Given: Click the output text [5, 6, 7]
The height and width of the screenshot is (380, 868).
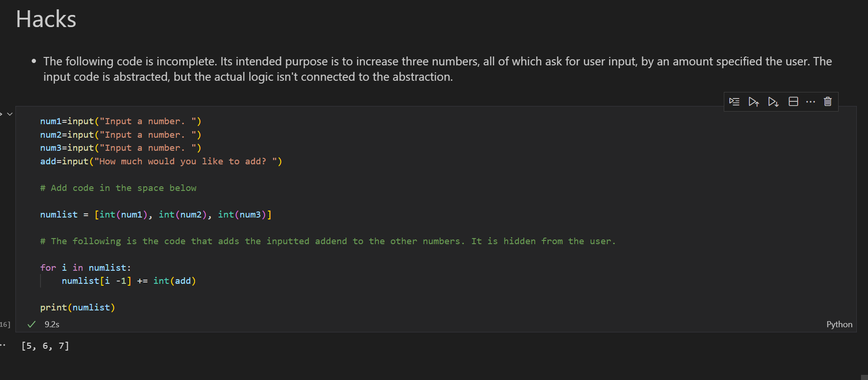Looking at the screenshot, I should point(45,346).
